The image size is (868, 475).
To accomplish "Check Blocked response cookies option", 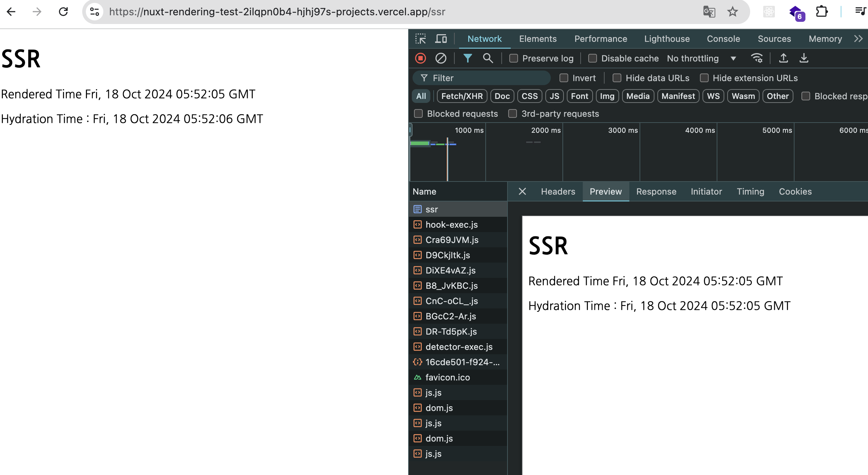I will click(x=806, y=96).
